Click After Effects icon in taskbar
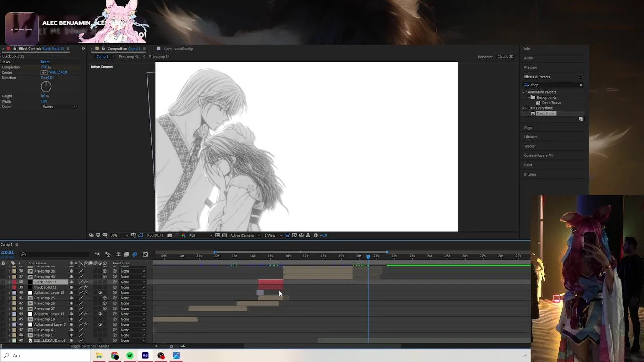Viewport: 644px width, 362px height. [x=145, y=356]
